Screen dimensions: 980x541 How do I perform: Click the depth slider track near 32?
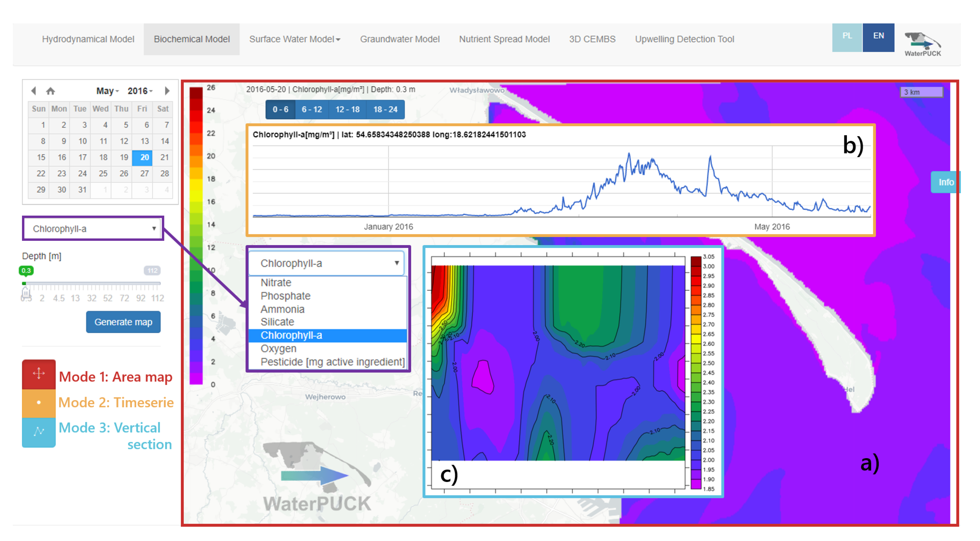[92, 283]
